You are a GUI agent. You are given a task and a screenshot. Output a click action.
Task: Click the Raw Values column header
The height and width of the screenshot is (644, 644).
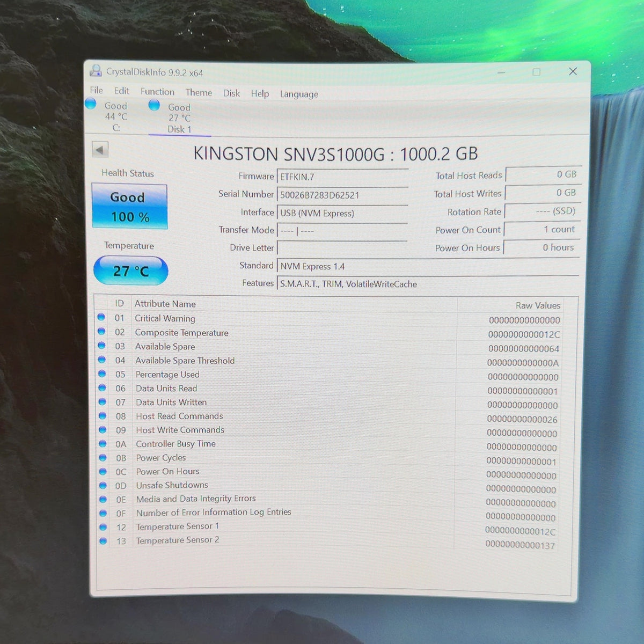(538, 305)
